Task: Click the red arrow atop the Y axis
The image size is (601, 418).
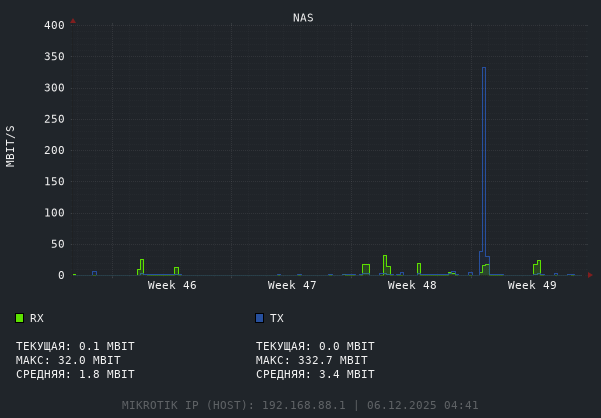Action: pos(73,20)
